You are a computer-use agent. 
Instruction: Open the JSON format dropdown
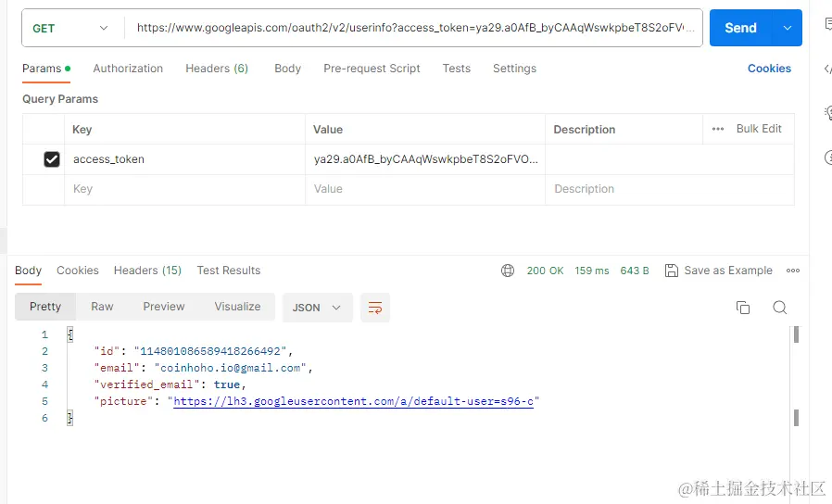point(317,308)
